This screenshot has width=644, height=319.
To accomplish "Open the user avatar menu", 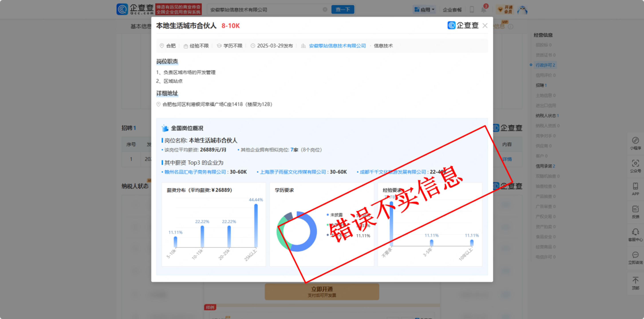I will tap(522, 10).
